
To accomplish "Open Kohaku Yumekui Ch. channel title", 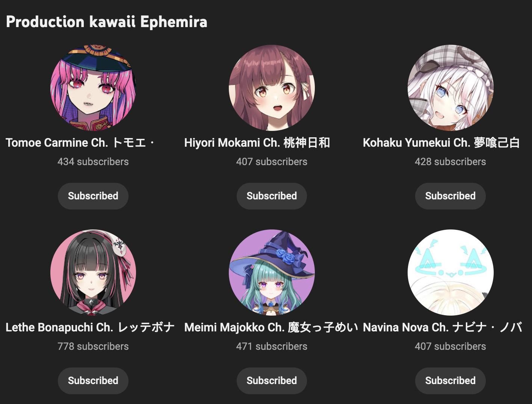I will coord(441,143).
